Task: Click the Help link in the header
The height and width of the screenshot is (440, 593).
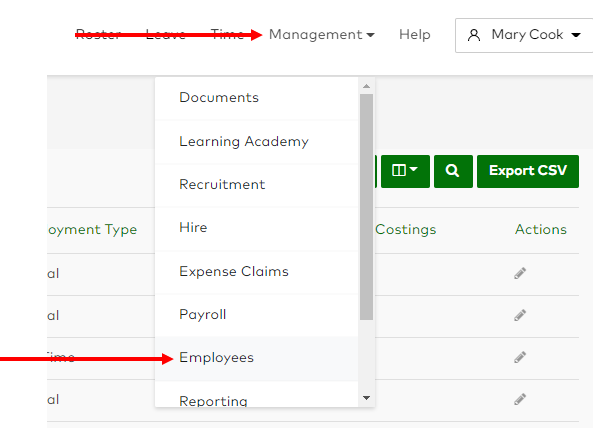Action: 414,35
